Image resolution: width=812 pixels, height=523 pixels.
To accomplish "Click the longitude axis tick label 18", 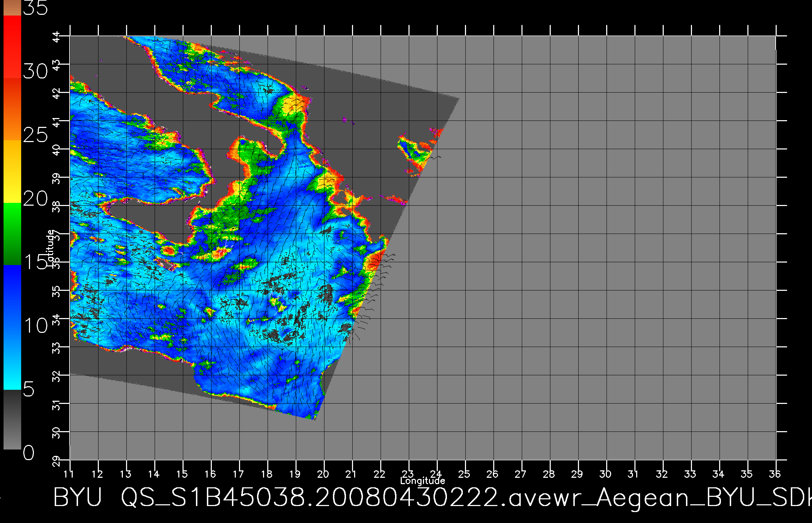I will (267, 474).
